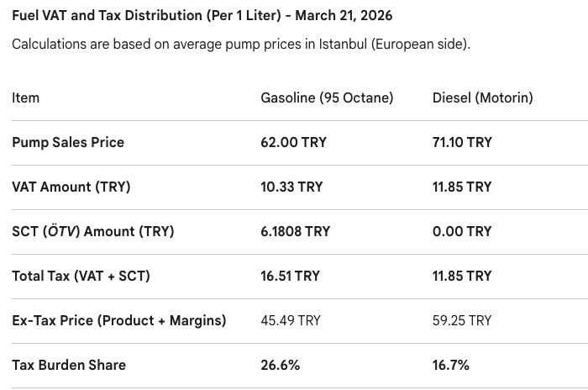Click the "Total Tax (VAT + SCT)" row label

81,276
